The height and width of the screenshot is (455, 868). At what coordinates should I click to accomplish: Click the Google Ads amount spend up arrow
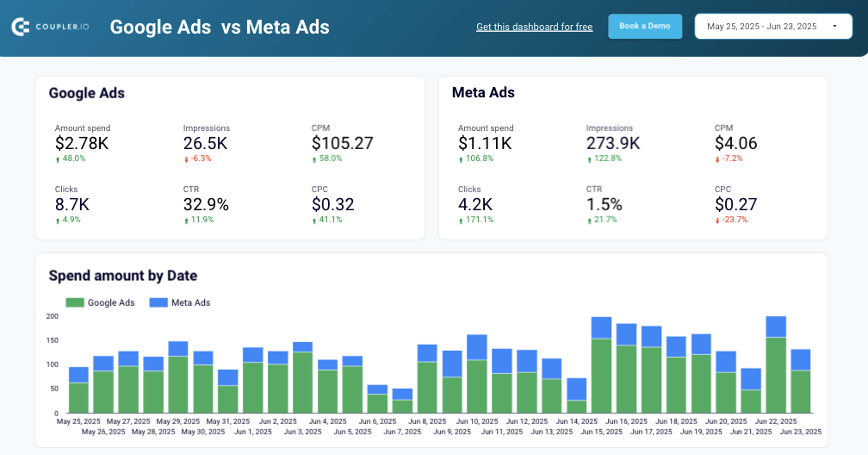(58, 159)
